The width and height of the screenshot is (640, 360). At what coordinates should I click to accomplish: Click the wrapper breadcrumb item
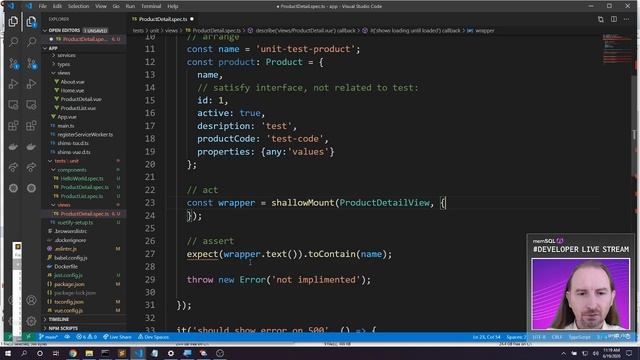[x=481, y=31]
